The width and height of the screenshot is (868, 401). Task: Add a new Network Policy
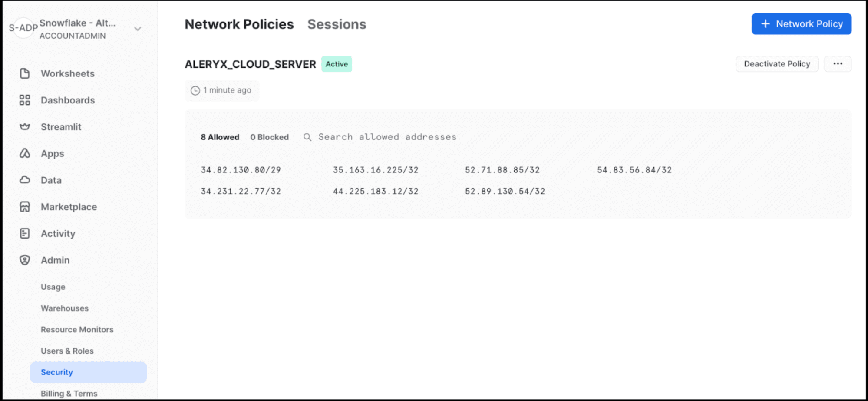coord(801,24)
